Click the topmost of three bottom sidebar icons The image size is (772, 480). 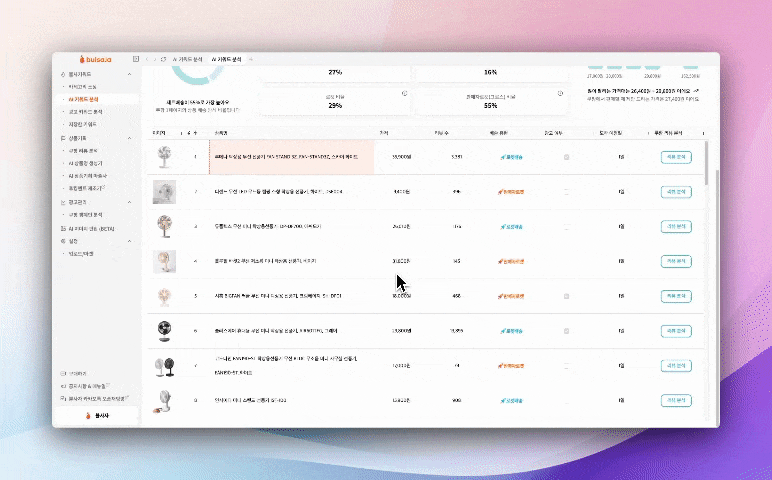[x=63, y=374]
